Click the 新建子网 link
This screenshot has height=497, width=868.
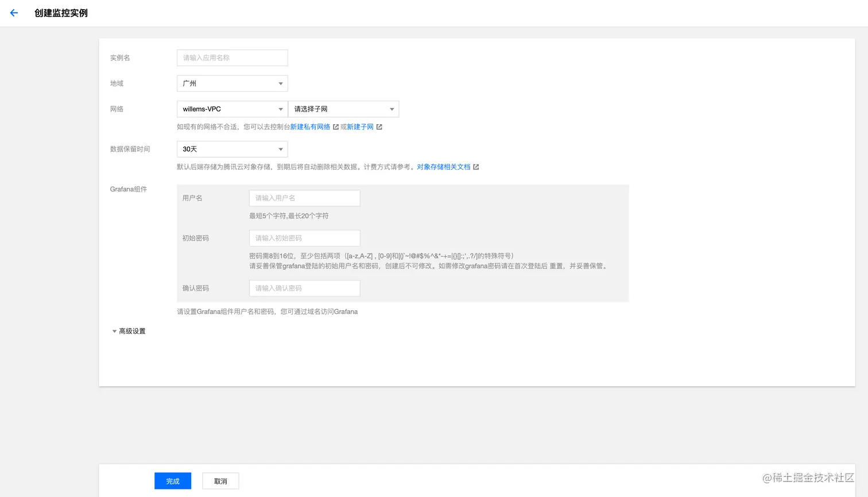pos(360,127)
